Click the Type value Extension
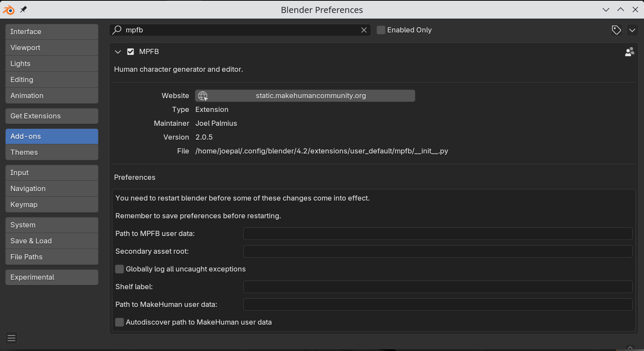Screen dimensions: 644x351 coord(212,110)
